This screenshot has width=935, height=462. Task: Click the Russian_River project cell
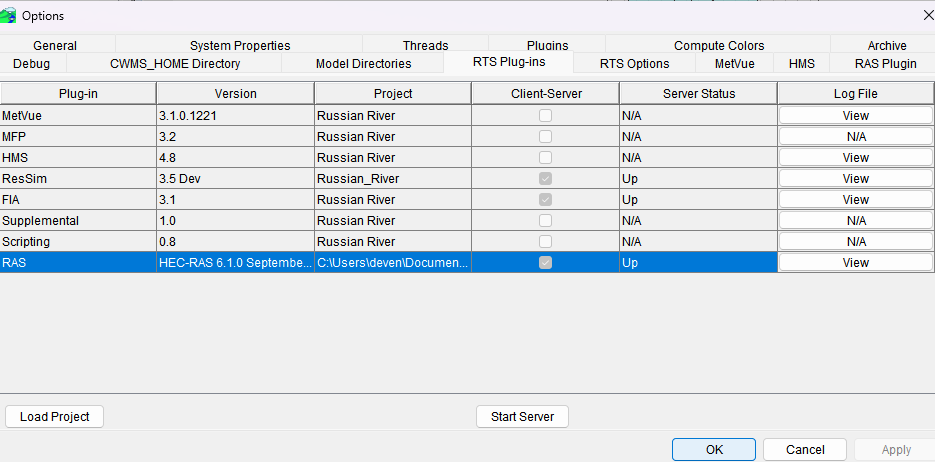point(393,178)
